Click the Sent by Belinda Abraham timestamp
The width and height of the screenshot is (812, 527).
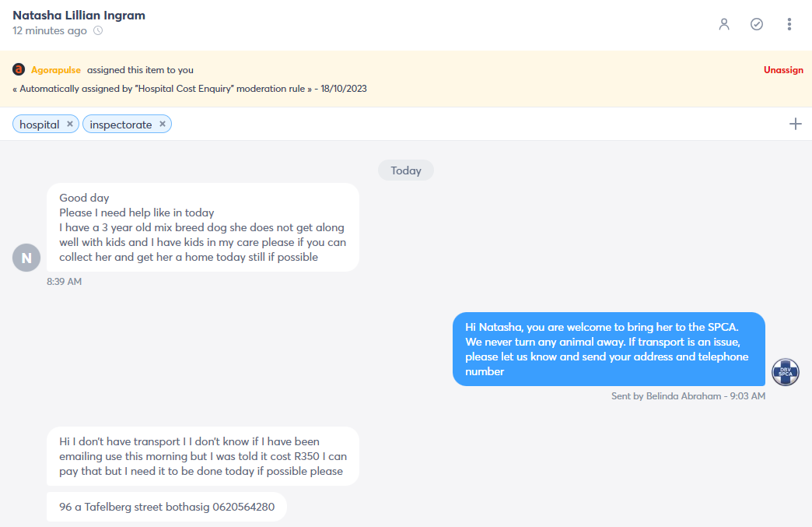pyautogui.click(x=688, y=396)
